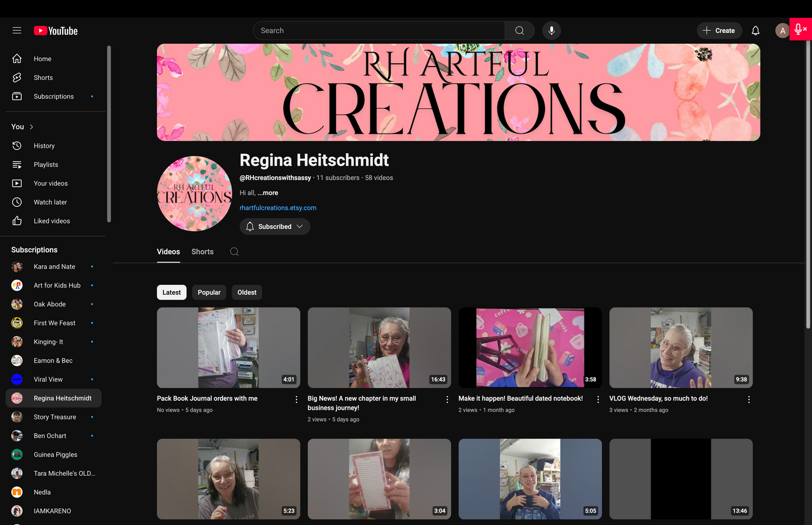Switch to the Shorts channel tab
Screen dimensions: 812x525
tap(202, 252)
